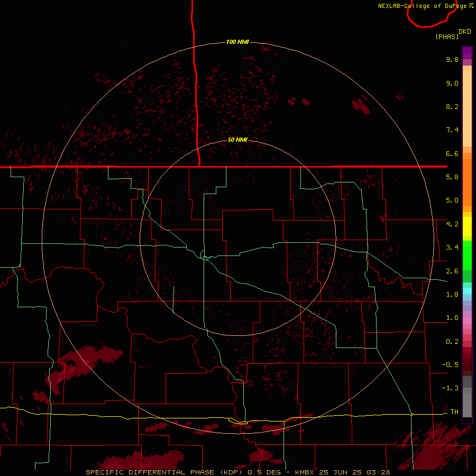476x476 pixels.
Task: Click the 8.2 scale value
Action: [x=452, y=106]
